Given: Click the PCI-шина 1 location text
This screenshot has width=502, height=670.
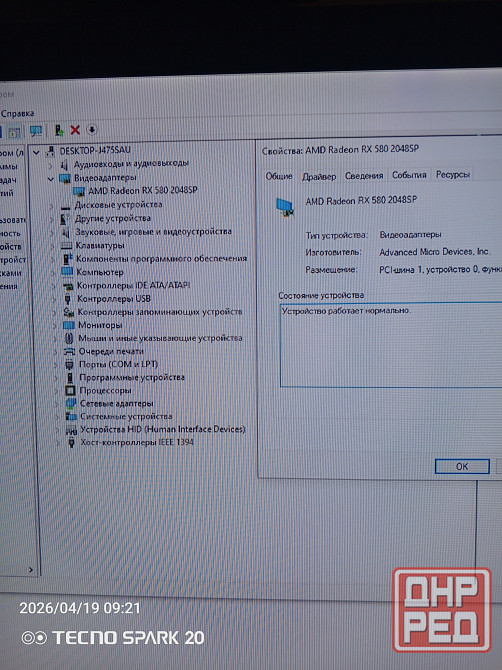Looking at the screenshot, I should [x=440, y=270].
